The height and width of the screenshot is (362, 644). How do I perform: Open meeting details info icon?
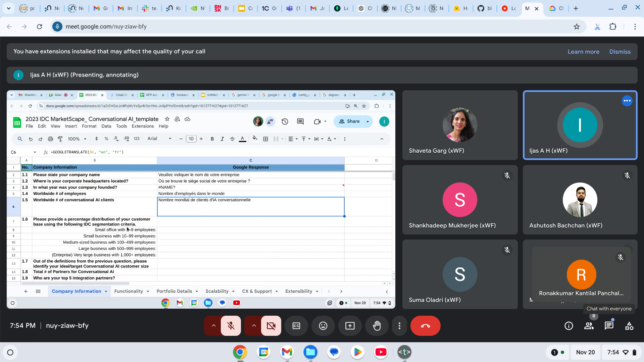(x=569, y=326)
